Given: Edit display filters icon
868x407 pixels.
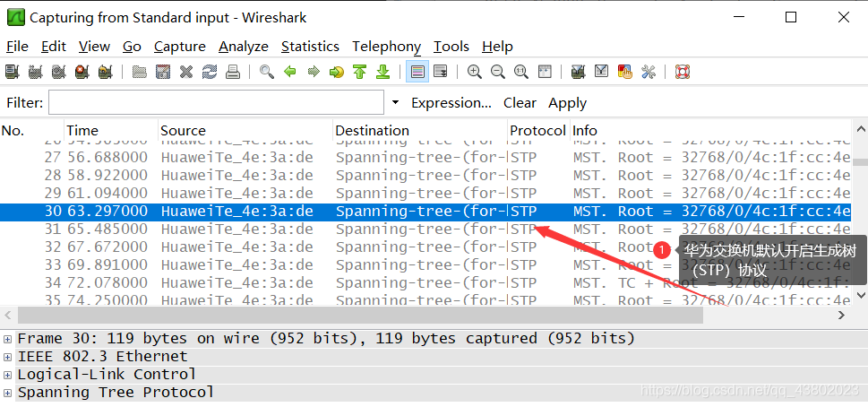Looking at the screenshot, I should [602, 72].
